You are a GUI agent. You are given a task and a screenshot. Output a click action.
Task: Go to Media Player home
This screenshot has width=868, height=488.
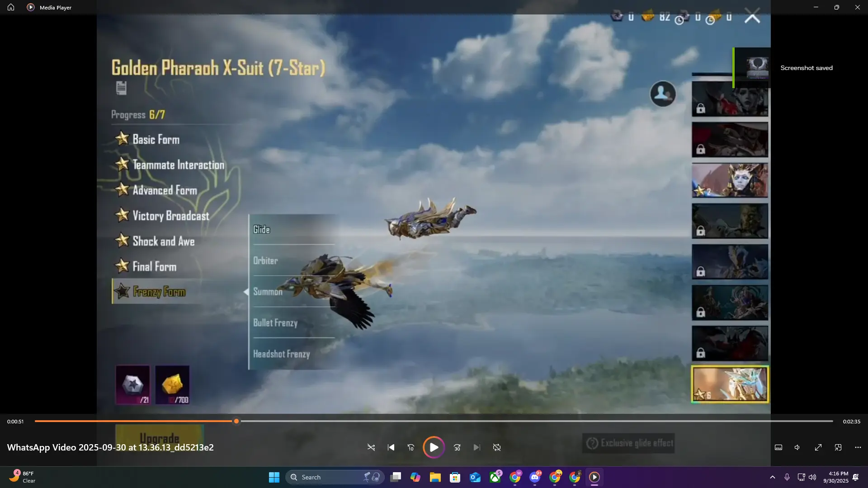point(11,7)
